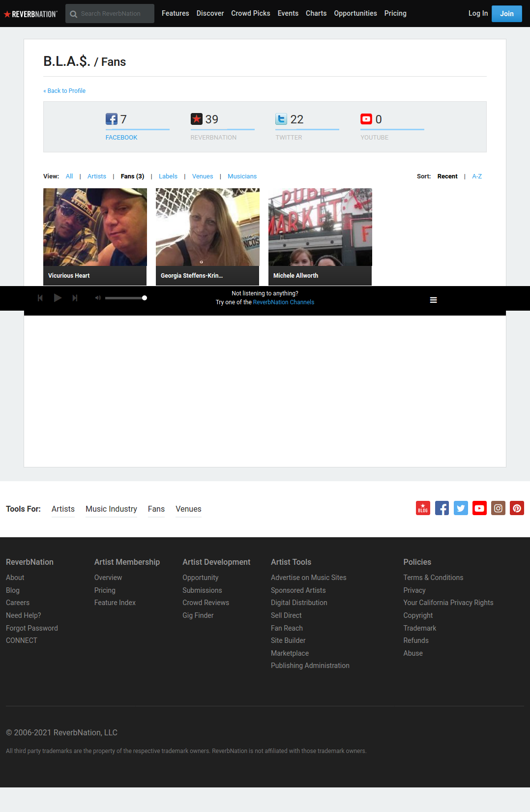Open ReverbNation's Facebook page footer icon

point(442,508)
